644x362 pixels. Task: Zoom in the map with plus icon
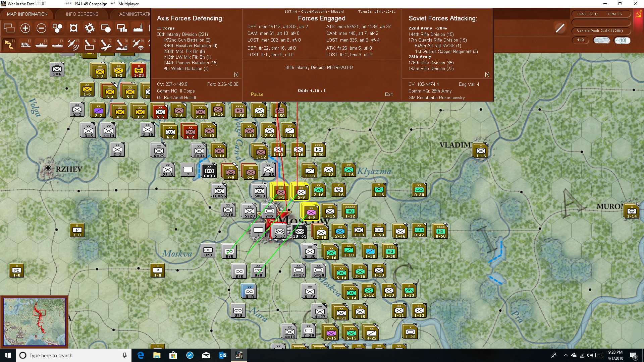[25, 28]
